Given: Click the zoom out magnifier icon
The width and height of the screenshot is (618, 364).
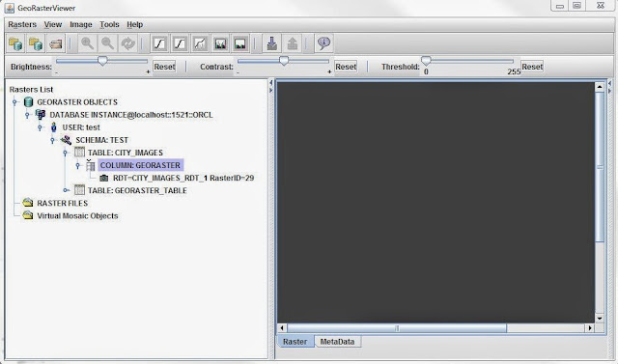Looking at the screenshot, I should 107,43.
